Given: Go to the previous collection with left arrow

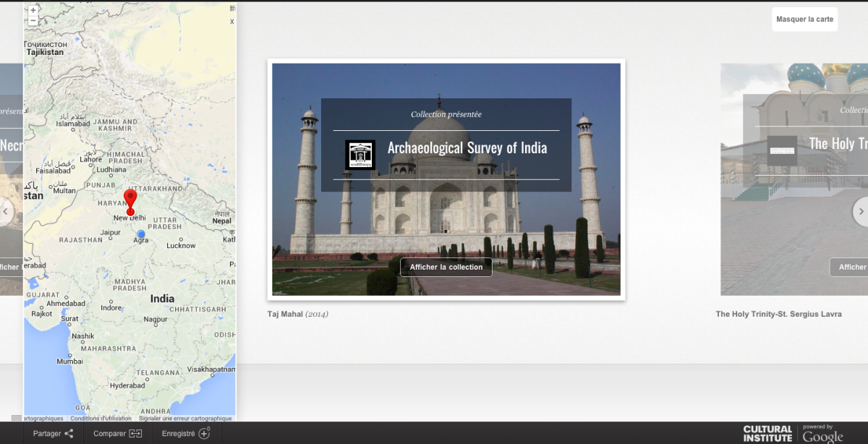Looking at the screenshot, I should click(6, 212).
